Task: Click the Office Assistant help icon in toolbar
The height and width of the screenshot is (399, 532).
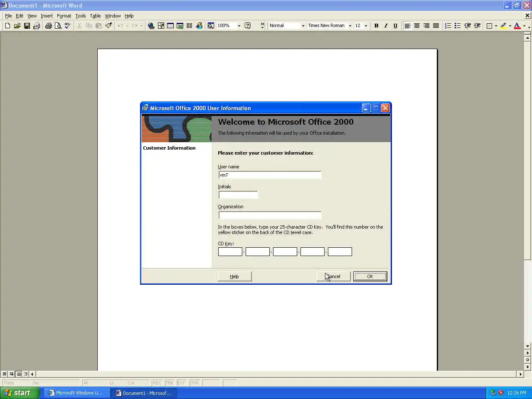Action: (248, 26)
